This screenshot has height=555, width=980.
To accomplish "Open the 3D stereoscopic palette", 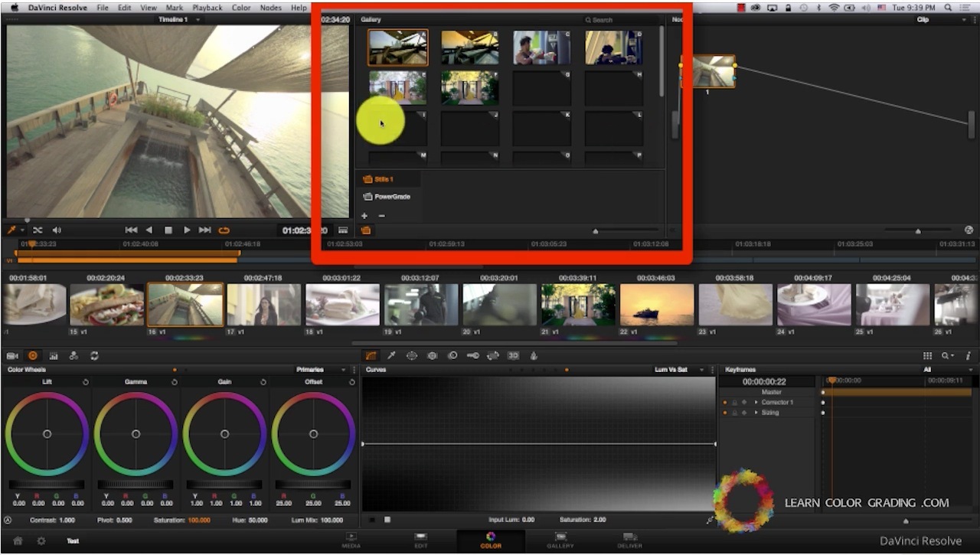I will point(514,356).
